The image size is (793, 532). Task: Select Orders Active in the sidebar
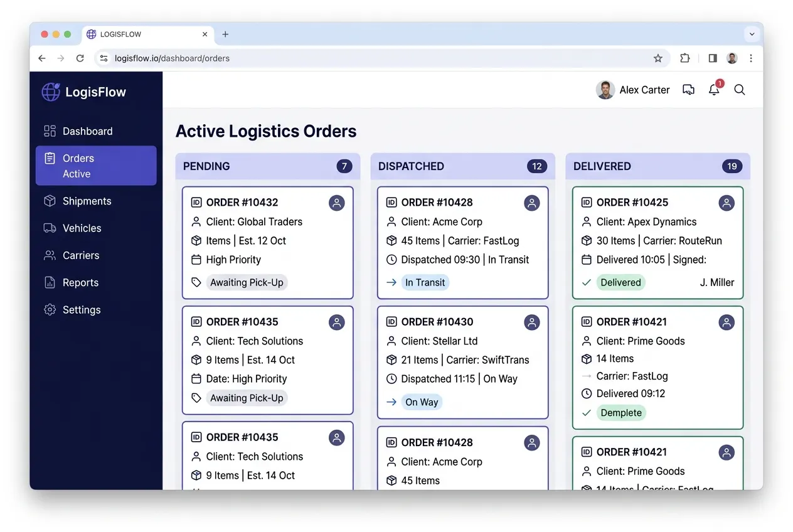[96, 166]
